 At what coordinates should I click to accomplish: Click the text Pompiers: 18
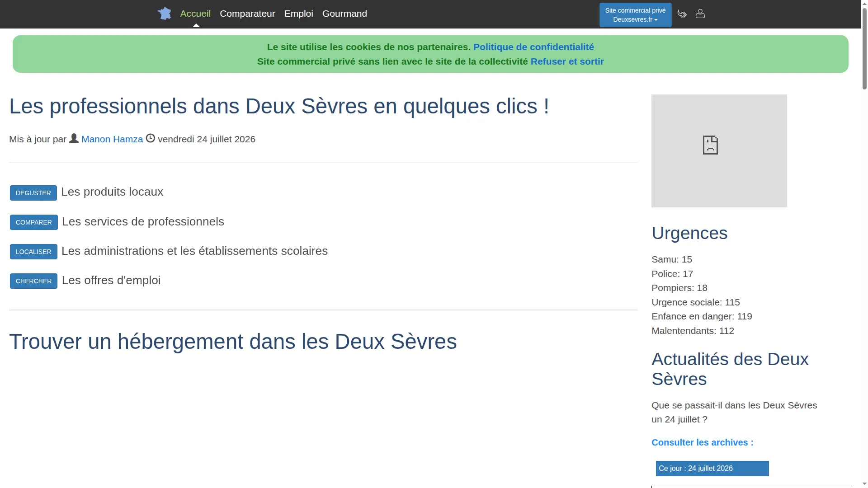click(x=679, y=288)
